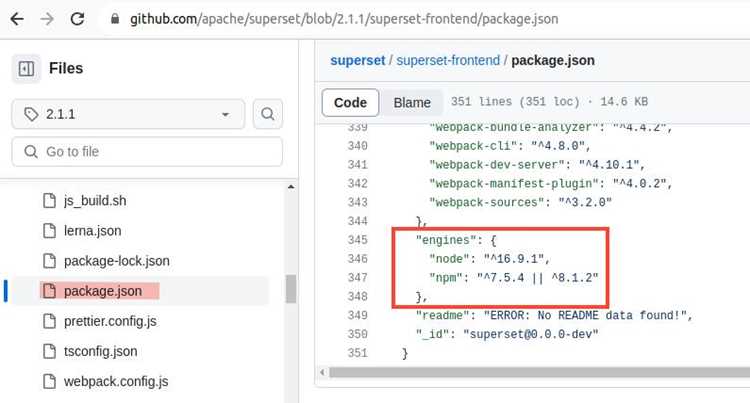
Task: Collapse the Files side panel icon
Action: coord(26,69)
